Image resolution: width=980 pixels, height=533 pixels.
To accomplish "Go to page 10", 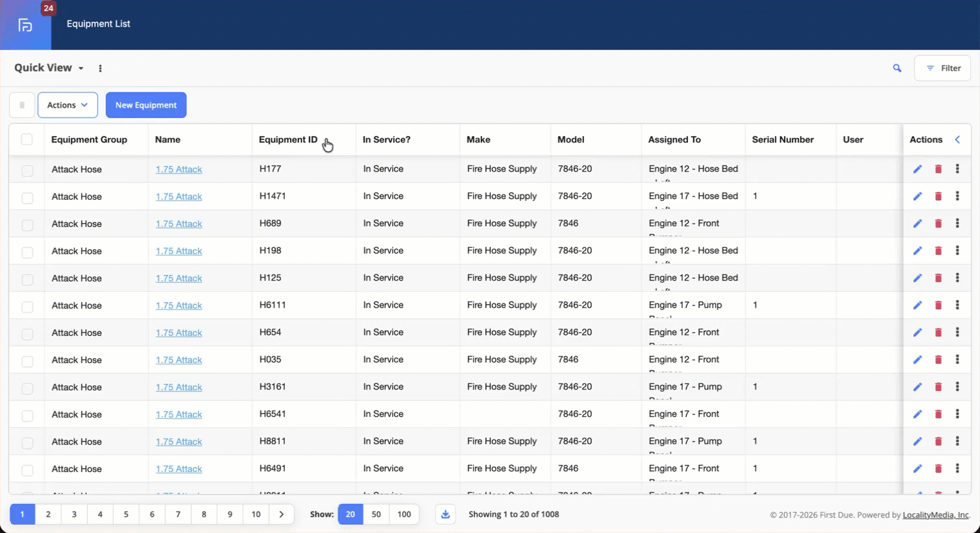I will 256,514.
